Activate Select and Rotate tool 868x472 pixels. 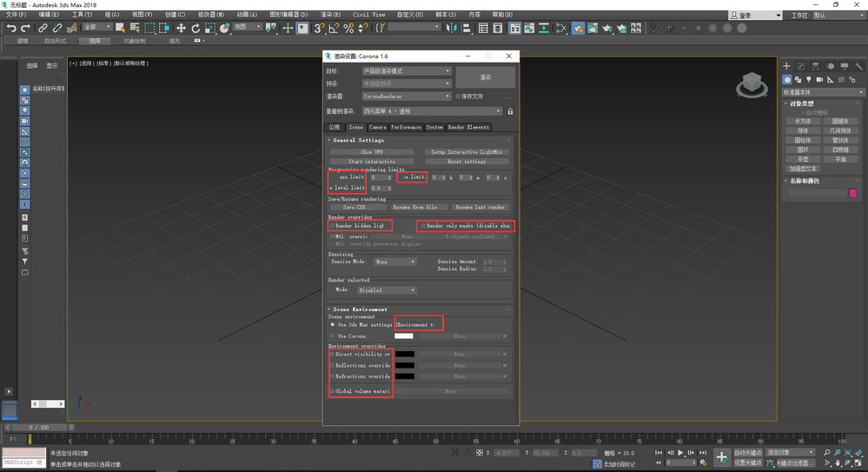pyautogui.click(x=195, y=28)
